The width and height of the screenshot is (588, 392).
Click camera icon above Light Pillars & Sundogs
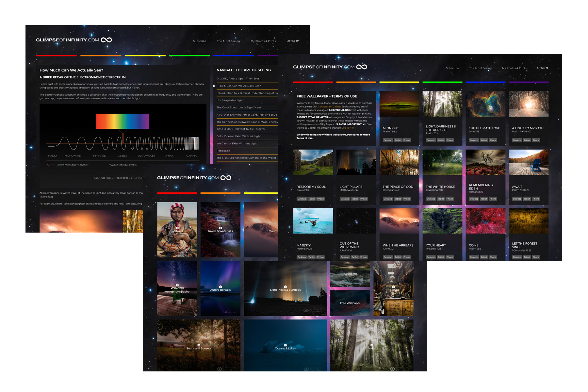(285, 286)
